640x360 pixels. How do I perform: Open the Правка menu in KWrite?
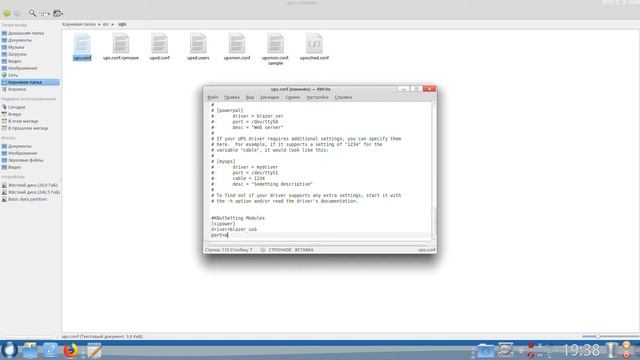[232, 97]
